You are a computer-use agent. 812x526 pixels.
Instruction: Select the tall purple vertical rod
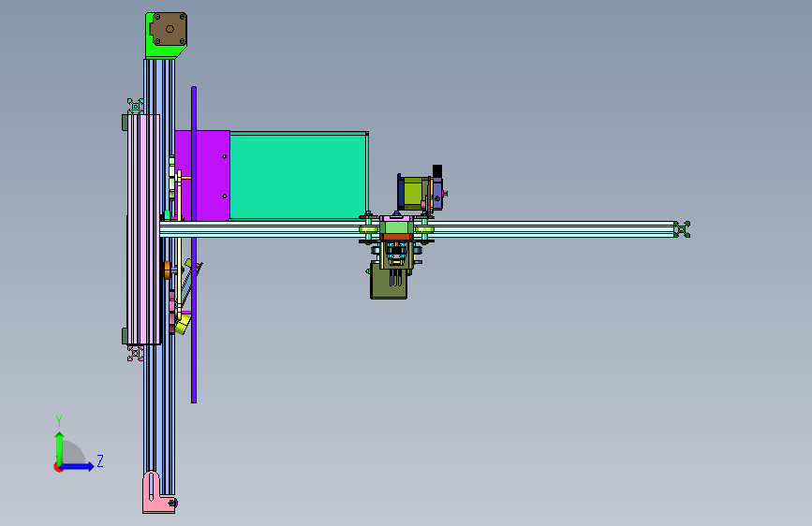pos(194,244)
